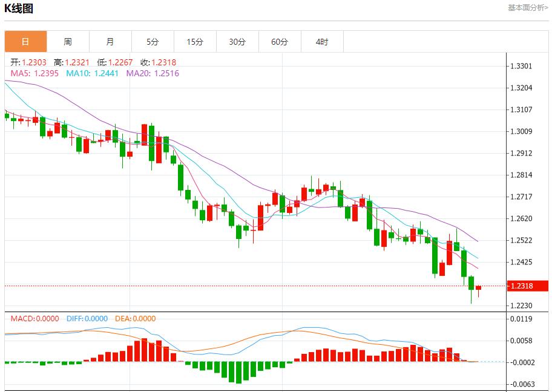This screenshot has height=392, width=552.
Task: Click the MA5 indicator label
Action: pos(34,73)
